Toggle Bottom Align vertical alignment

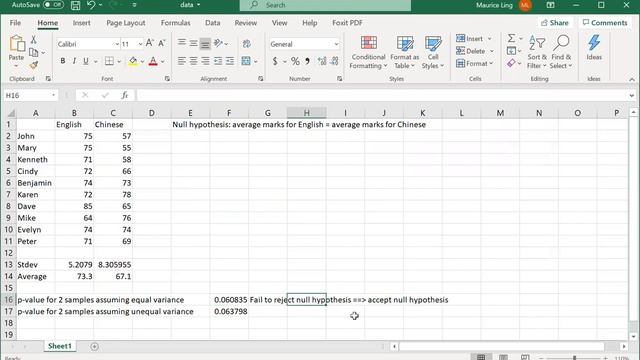point(205,43)
